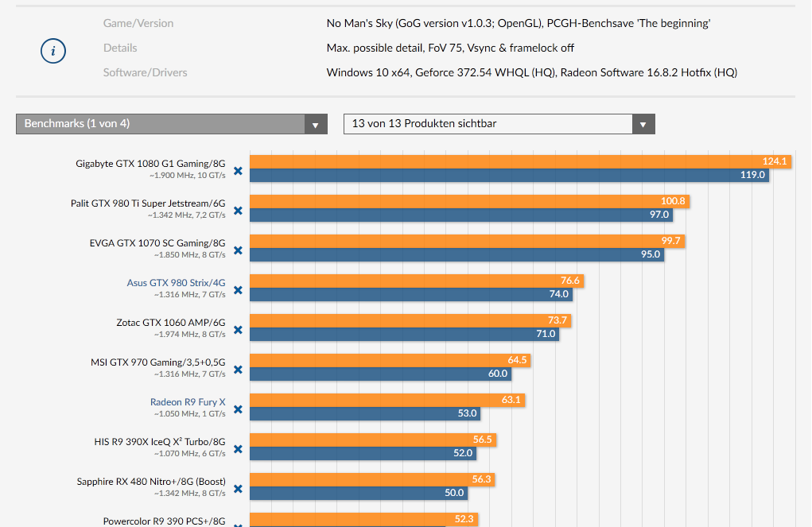Image resolution: width=812 pixels, height=527 pixels.
Task: Click the blue 119.0 bar for GTX 1080
Action: point(509,175)
